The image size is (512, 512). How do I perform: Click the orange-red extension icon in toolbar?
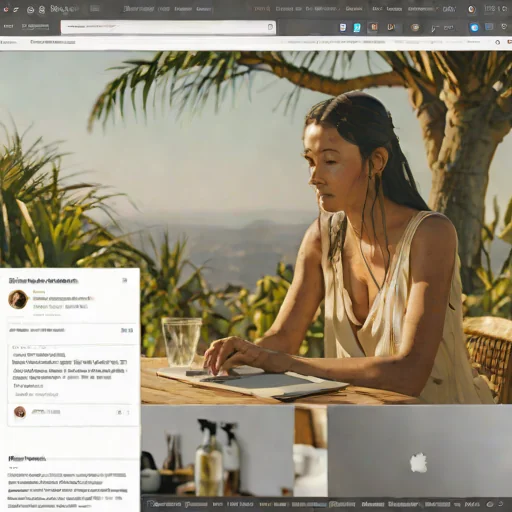(x=374, y=27)
